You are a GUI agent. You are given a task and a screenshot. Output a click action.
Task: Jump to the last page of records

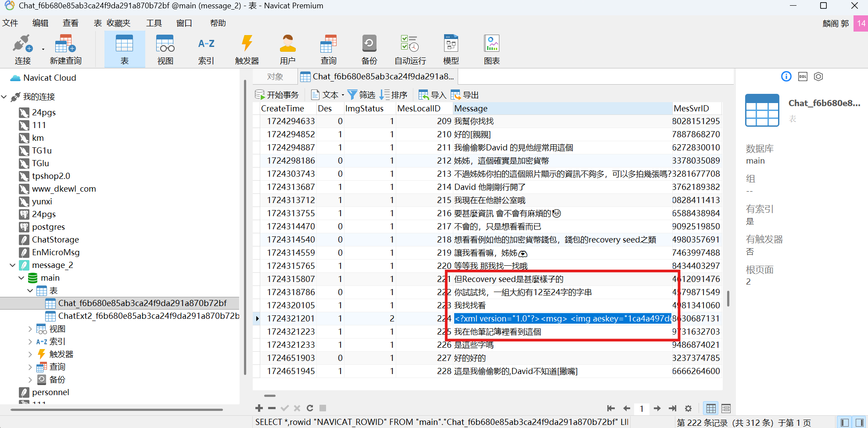[x=673, y=408]
